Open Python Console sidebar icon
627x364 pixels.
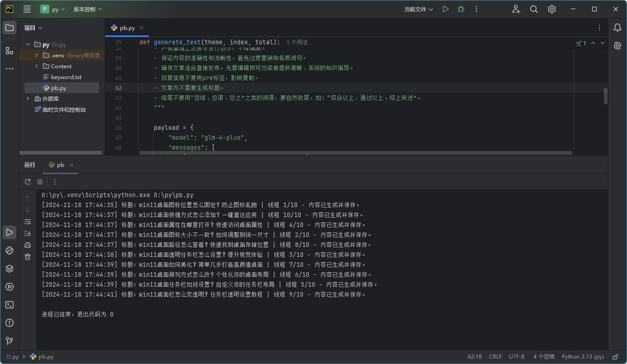point(9,251)
